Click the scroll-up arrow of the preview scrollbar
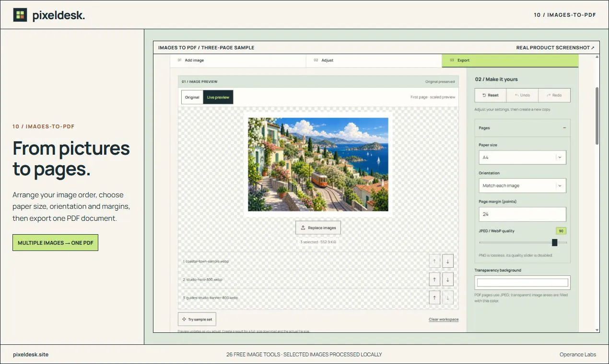The height and width of the screenshot is (364, 609). pyautogui.click(x=597, y=57)
